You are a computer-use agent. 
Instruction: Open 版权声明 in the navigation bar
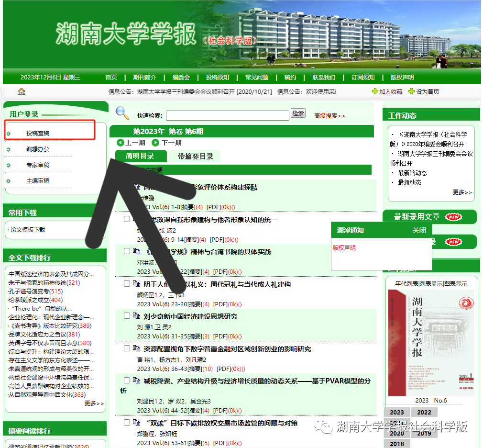[x=402, y=78]
